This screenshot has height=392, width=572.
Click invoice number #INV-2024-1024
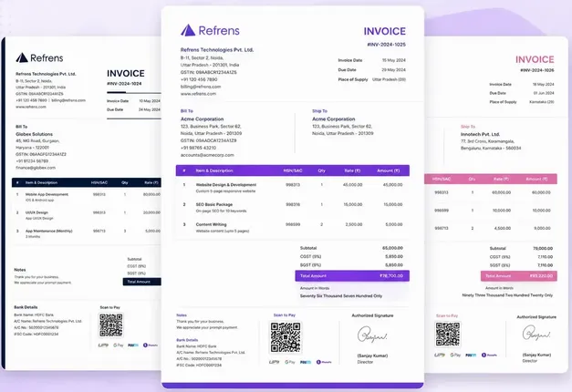(x=124, y=84)
